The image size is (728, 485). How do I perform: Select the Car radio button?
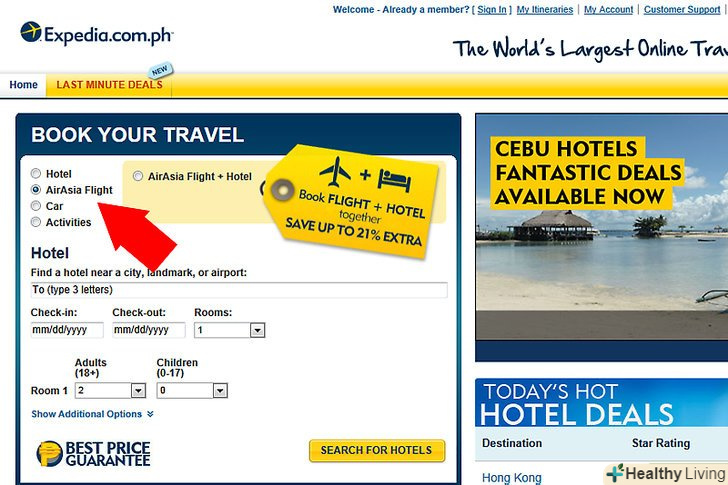click(36, 206)
